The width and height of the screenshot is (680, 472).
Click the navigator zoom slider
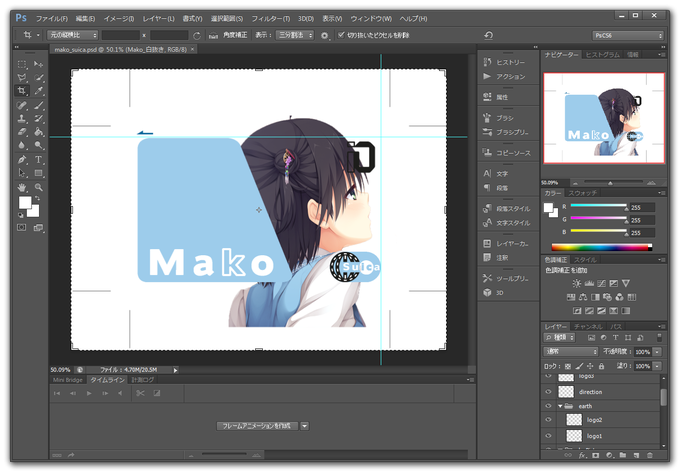tap(613, 183)
